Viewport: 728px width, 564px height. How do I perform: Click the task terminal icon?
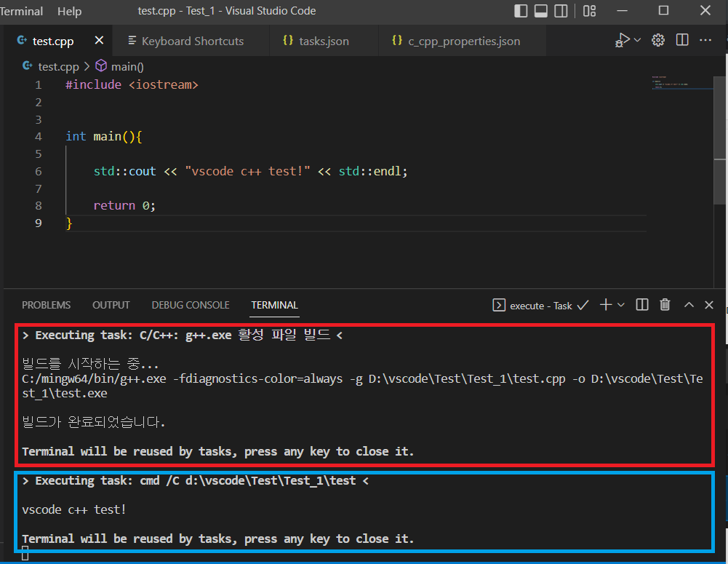point(499,305)
